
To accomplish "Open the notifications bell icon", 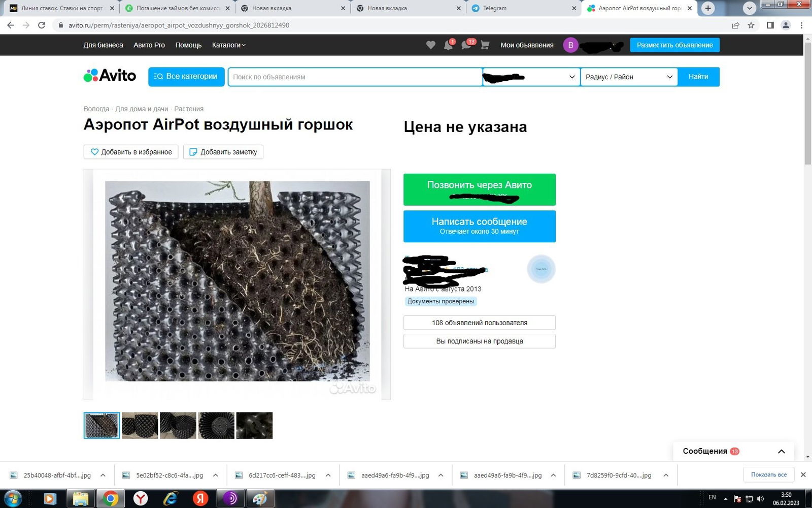I will tap(448, 45).
